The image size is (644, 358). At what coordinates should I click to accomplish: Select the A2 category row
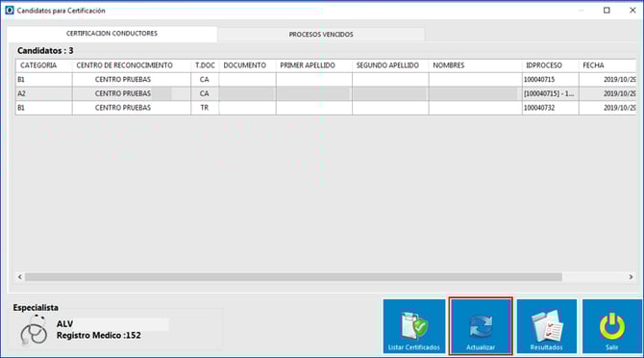(326, 93)
